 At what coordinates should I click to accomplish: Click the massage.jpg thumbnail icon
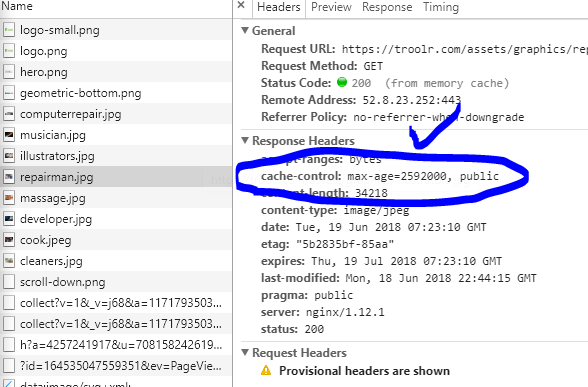tap(9, 198)
